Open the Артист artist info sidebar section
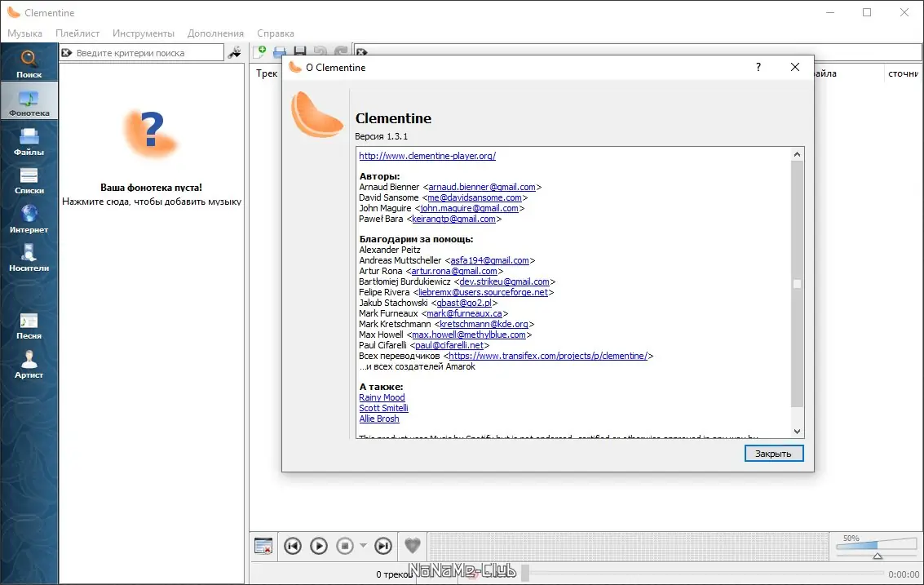Viewport: 924px width, 585px height. coord(29,365)
